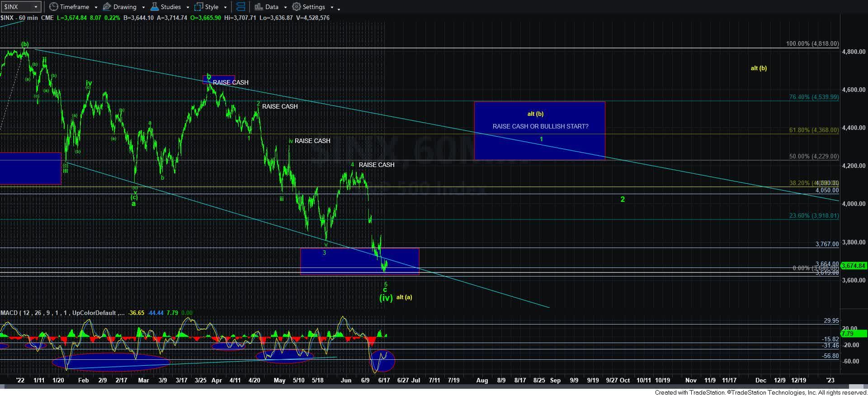Click the "'23" date axis label
Screen dimensions: 868x396
[830, 380]
